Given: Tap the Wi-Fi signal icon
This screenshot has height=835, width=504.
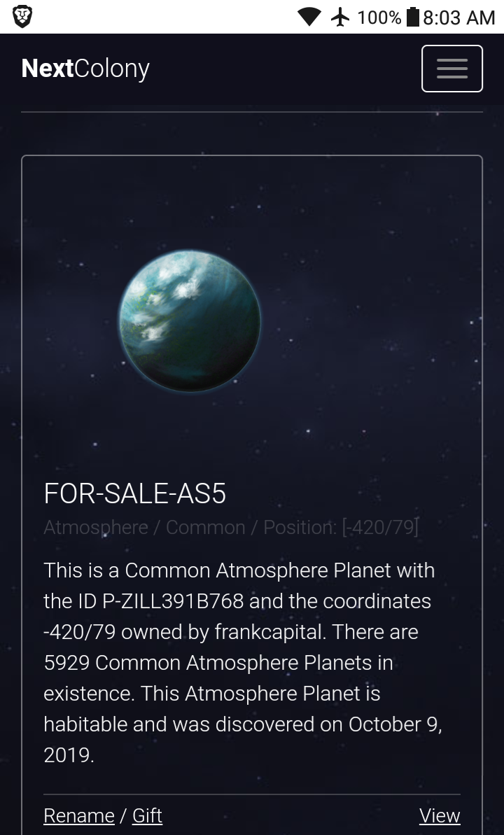Looking at the screenshot, I should (309, 17).
